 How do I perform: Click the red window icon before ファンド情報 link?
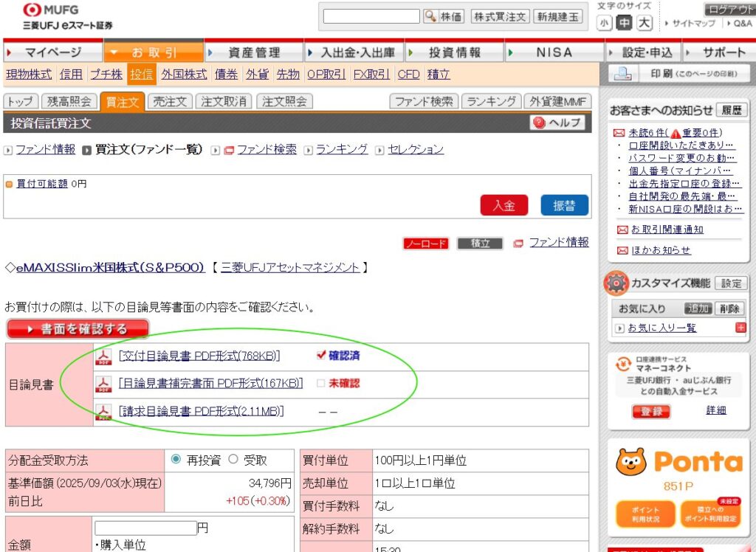point(518,244)
